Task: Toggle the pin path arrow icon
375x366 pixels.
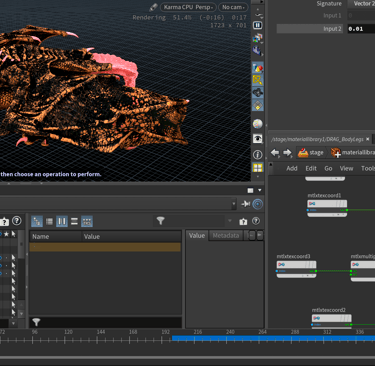Action: pos(246,204)
